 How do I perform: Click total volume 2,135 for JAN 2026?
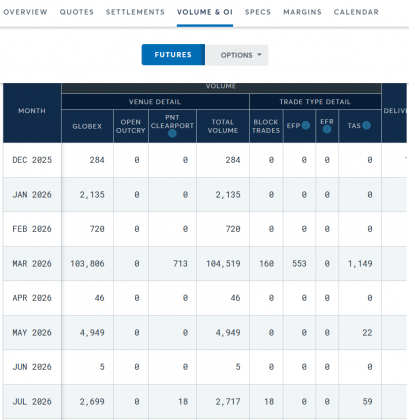tap(228, 195)
